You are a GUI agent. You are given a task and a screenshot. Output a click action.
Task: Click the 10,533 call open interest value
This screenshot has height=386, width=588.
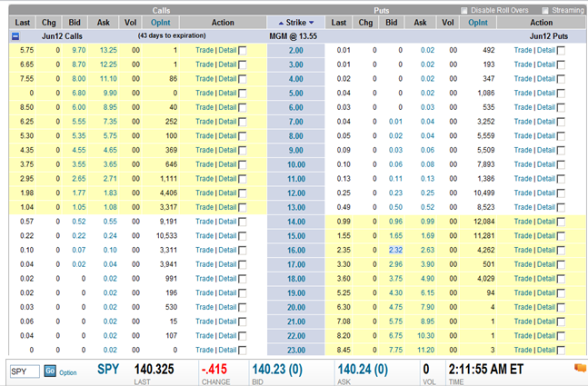(x=166, y=236)
